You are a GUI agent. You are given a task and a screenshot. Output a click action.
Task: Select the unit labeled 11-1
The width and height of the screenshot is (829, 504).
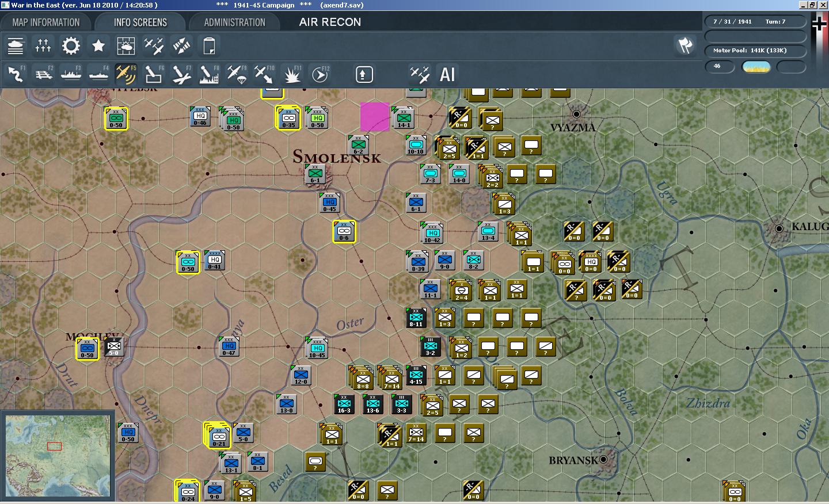[430, 289]
